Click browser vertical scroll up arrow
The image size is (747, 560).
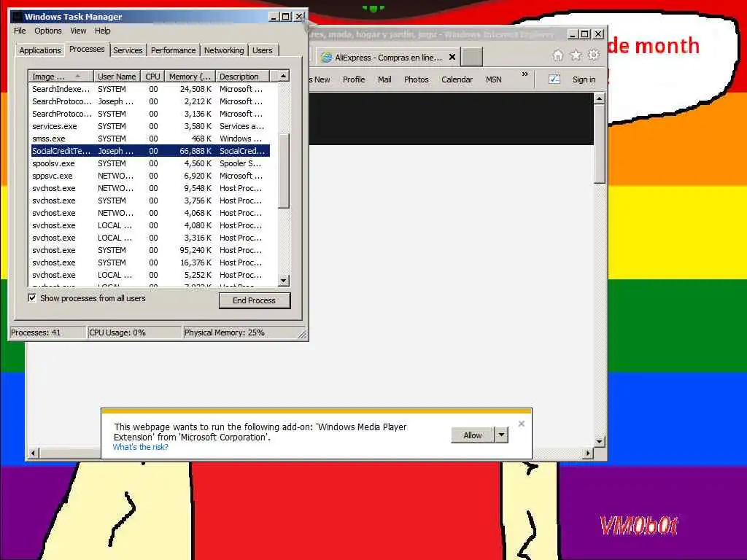click(x=600, y=98)
